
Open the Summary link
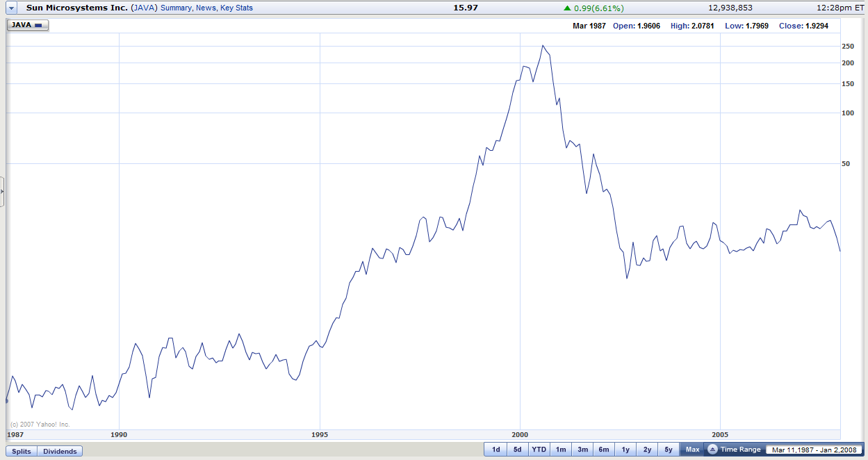pos(176,8)
